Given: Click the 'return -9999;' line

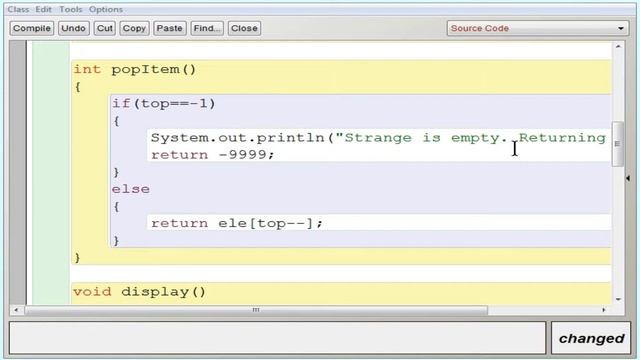Looking at the screenshot, I should pos(213,155).
